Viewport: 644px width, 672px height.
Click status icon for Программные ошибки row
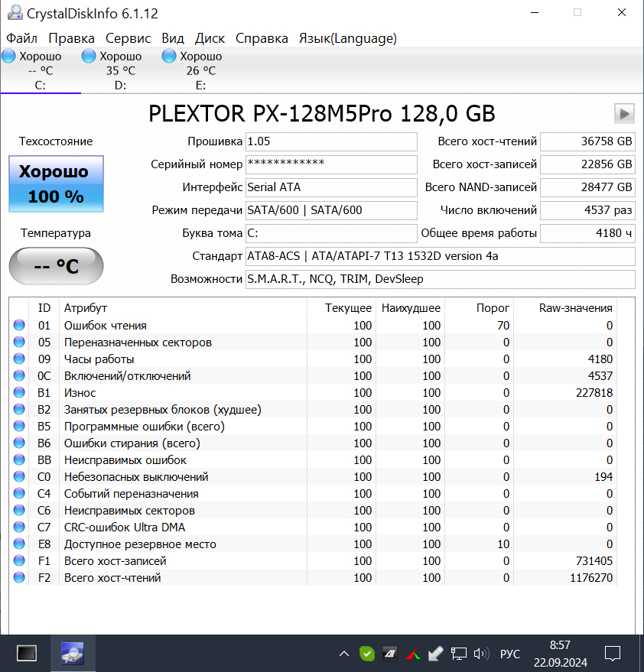pos(19,426)
